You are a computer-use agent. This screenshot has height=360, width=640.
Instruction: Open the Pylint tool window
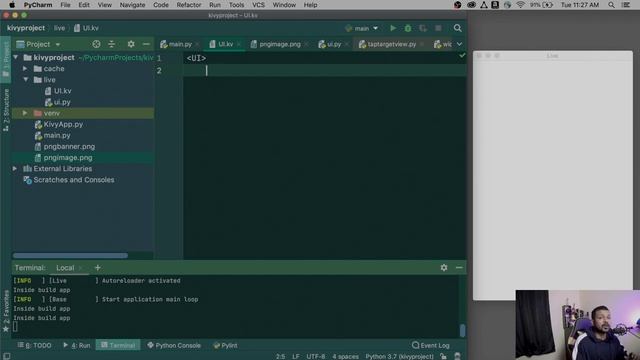[225, 345]
